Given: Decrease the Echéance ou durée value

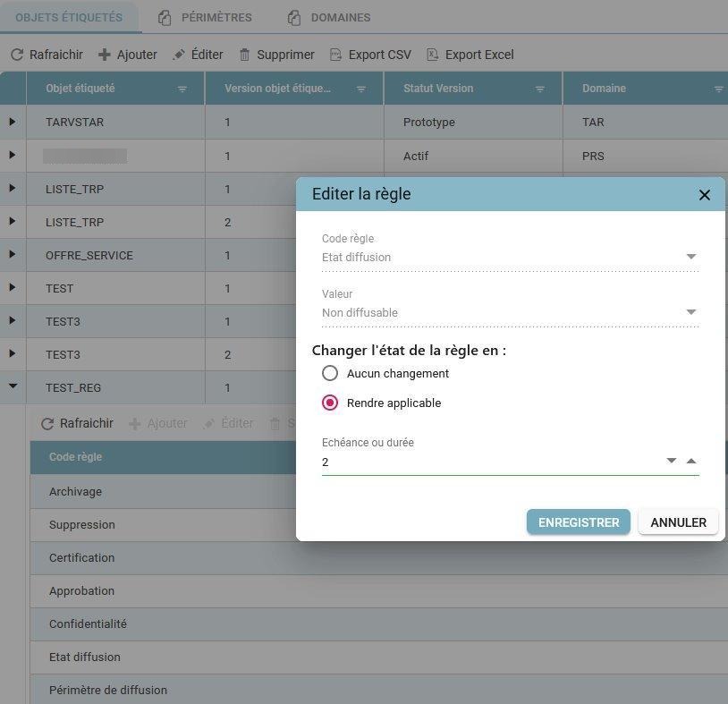Looking at the screenshot, I should pyautogui.click(x=671, y=461).
